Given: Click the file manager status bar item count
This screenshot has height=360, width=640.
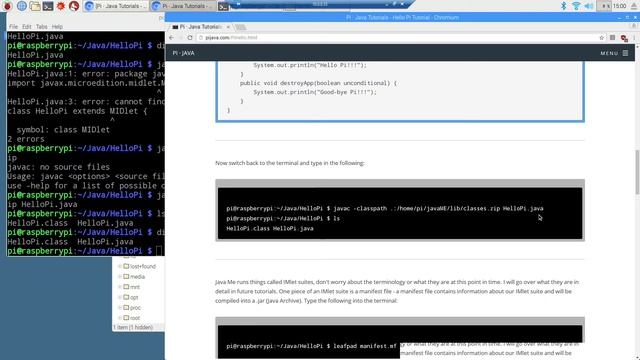Looking at the screenshot, I should pyautogui.click(x=133, y=327).
